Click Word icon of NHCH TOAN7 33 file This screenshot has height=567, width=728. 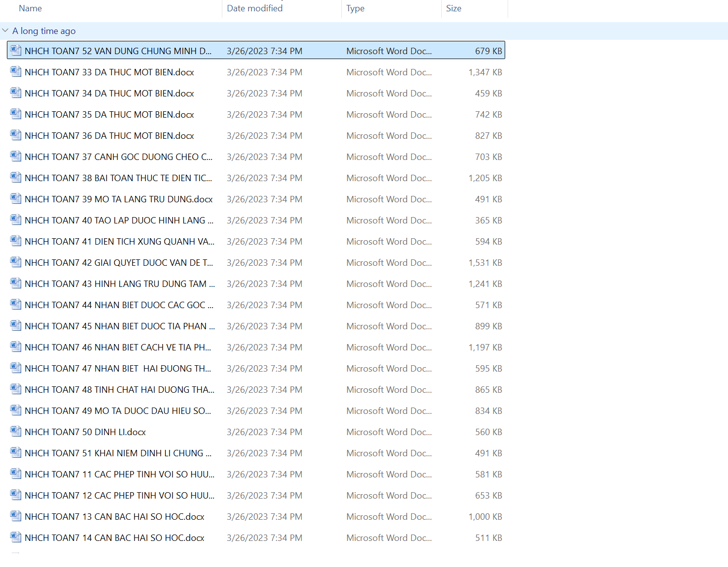[x=16, y=71]
